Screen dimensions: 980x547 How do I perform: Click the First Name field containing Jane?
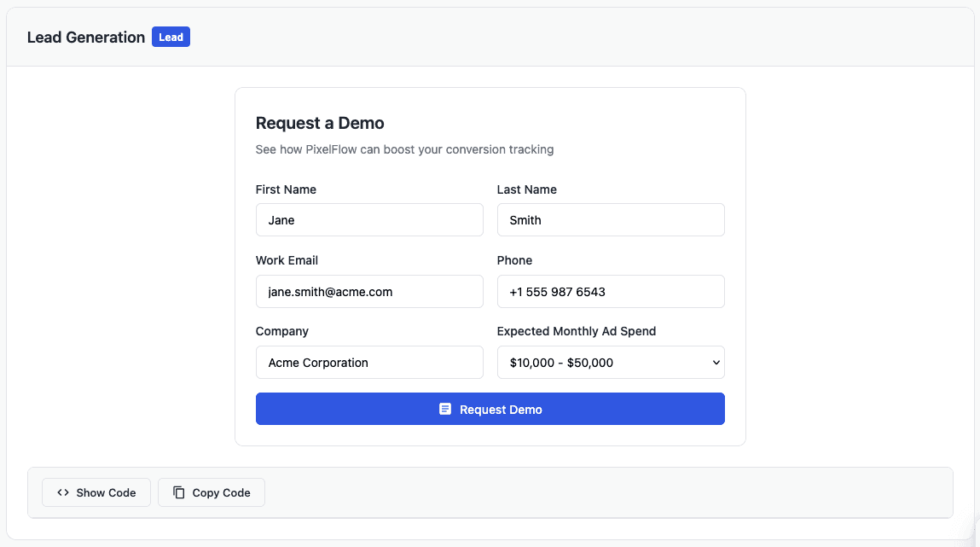369,219
